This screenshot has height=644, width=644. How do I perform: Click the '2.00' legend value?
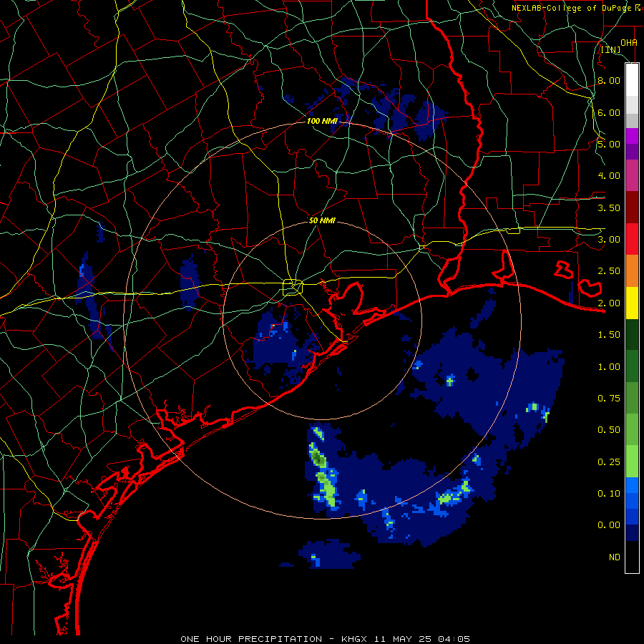[609, 303]
